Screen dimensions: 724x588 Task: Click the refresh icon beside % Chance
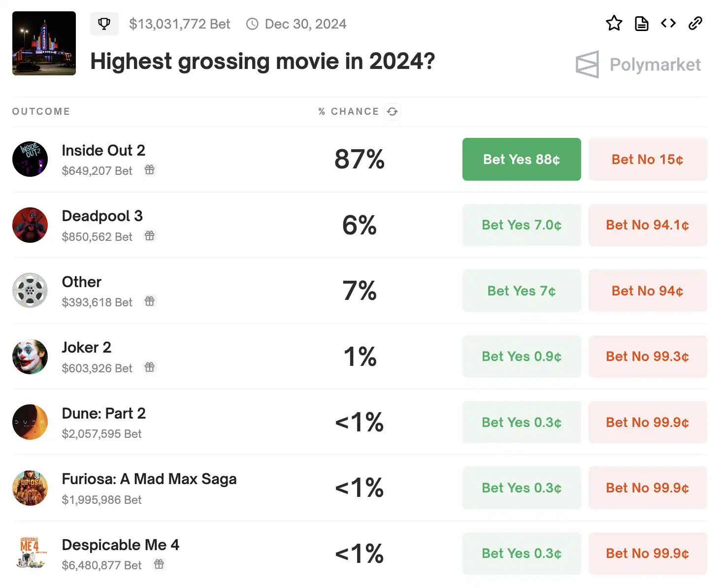coord(393,112)
